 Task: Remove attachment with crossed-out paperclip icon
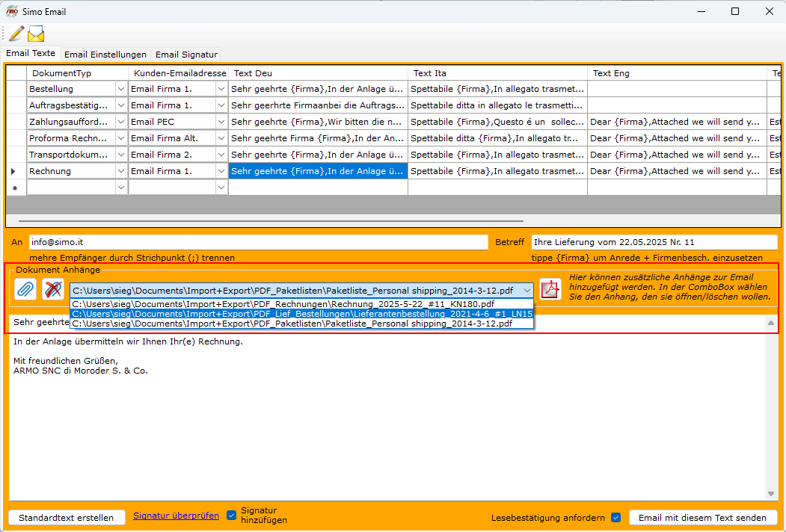click(x=53, y=289)
